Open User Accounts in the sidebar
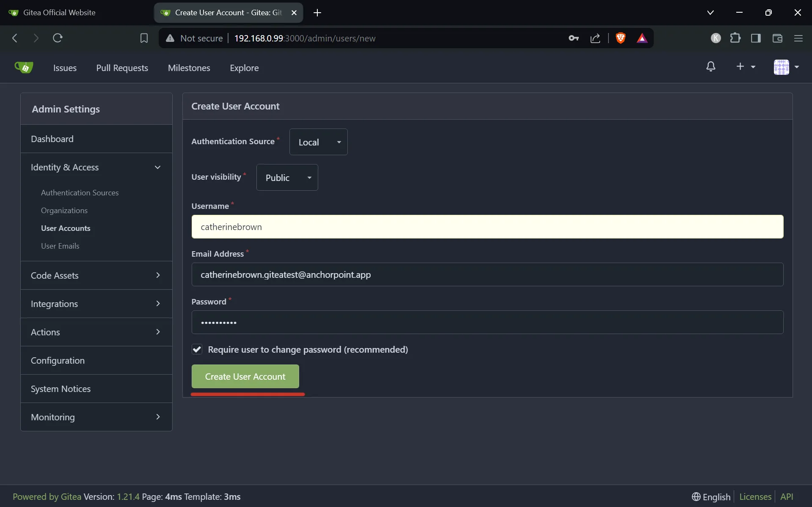This screenshot has width=812, height=507. pos(66,228)
